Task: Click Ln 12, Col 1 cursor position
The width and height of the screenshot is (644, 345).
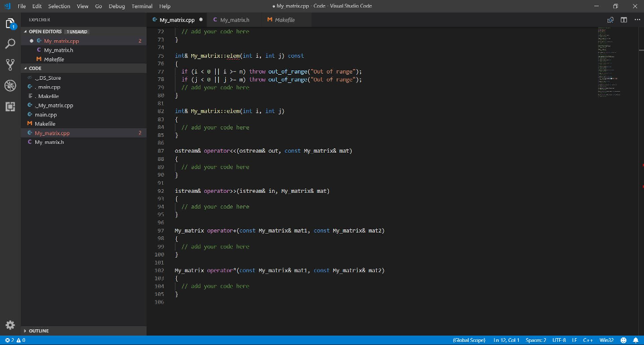Action: (506, 340)
